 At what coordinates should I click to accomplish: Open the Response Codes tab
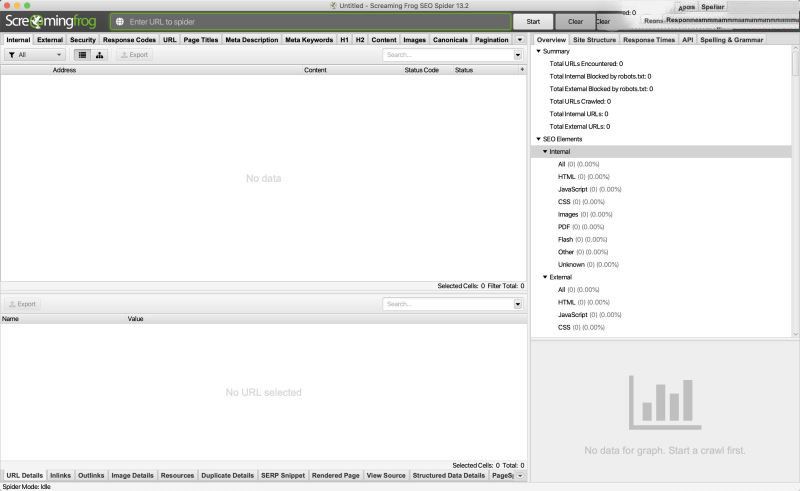coord(129,40)
